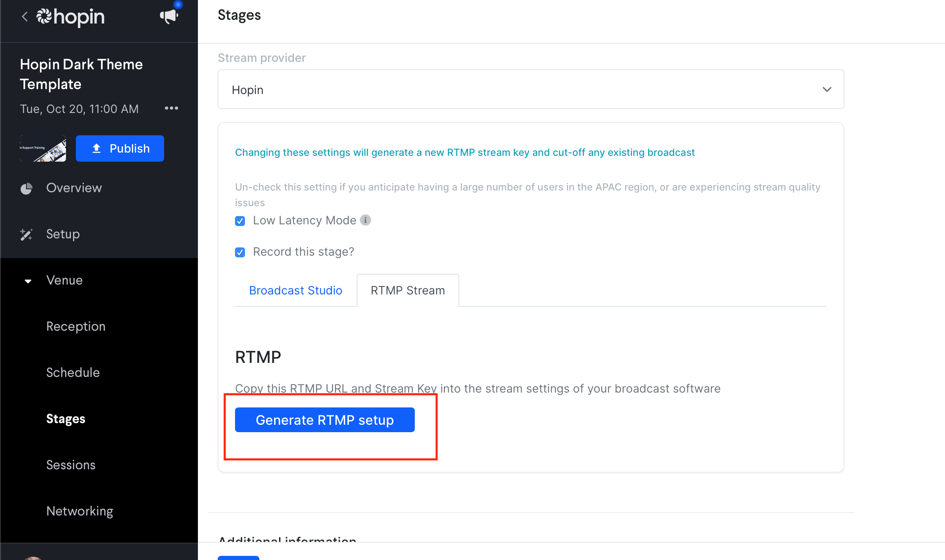Go to Reception in the sidebar
945x560 pixels.
pos(76,326)
